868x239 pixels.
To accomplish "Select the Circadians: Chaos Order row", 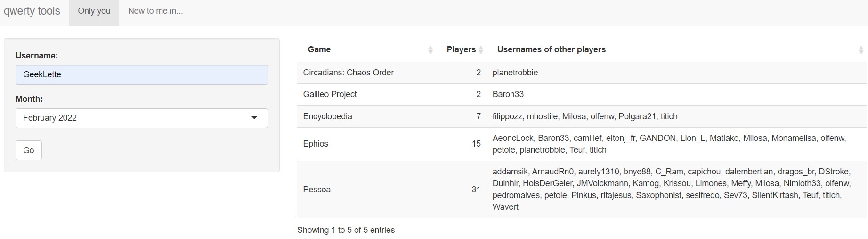I will 349,73.
